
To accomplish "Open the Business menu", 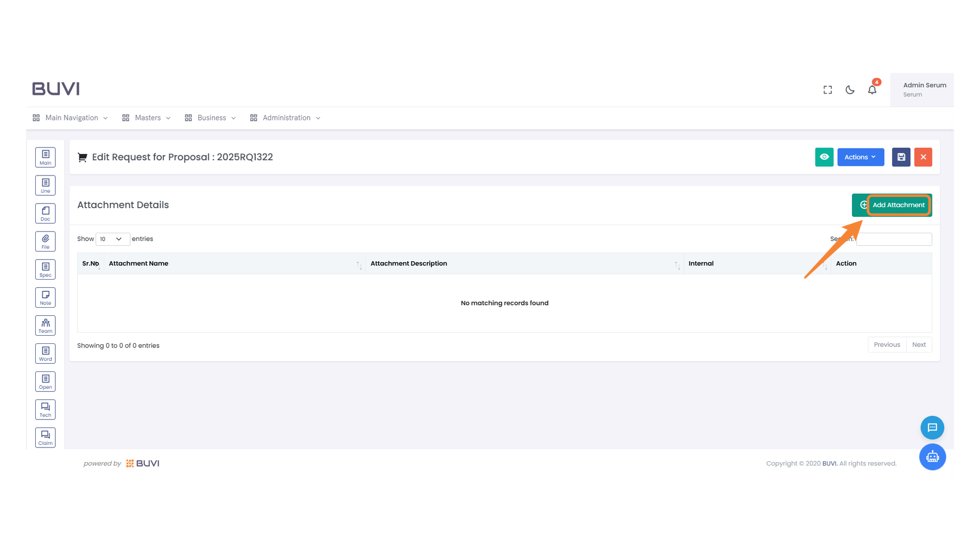I will pyautogui.click(x=210, y=118).
